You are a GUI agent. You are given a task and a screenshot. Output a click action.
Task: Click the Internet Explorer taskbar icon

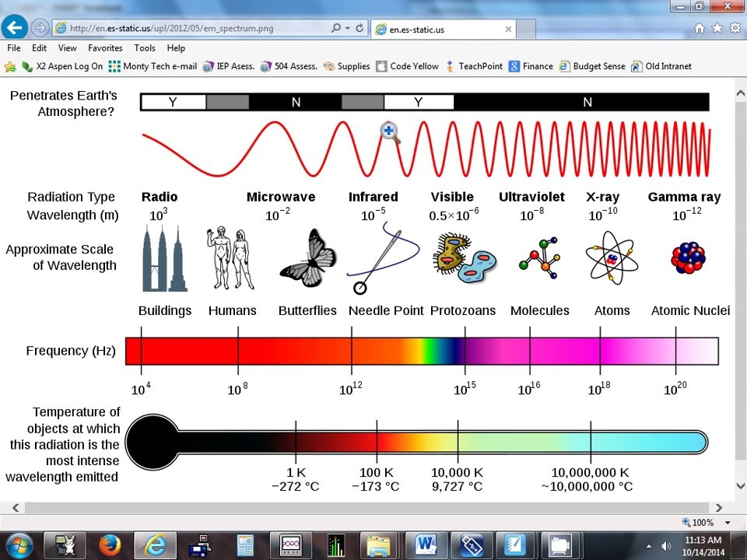[156, 545]
